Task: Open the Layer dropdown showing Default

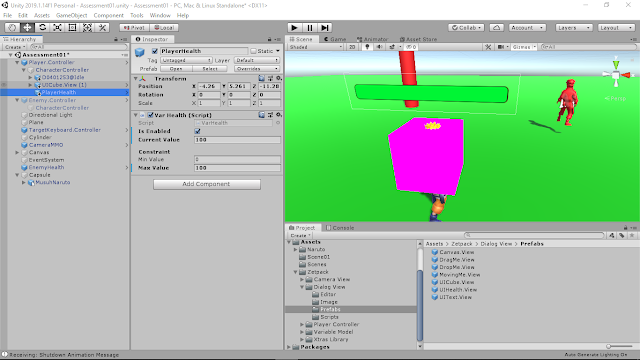Action: [x=257, y=60]
